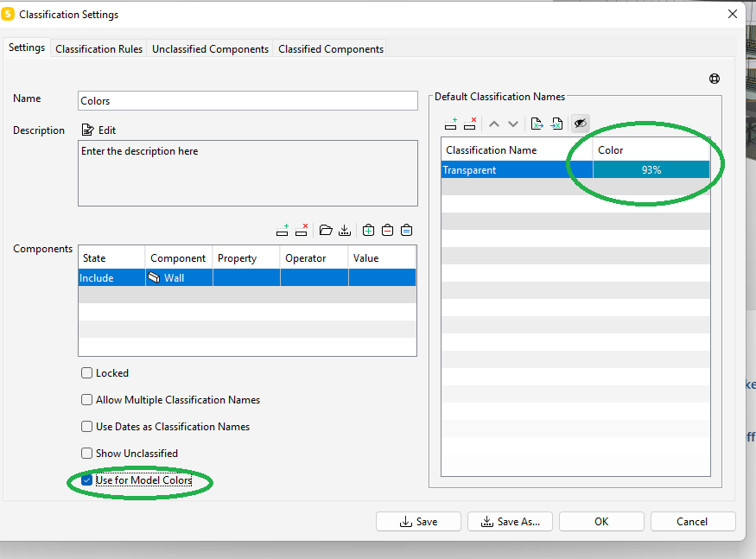Click the Classification Name column header
The image size is (756, 559).
517,150
